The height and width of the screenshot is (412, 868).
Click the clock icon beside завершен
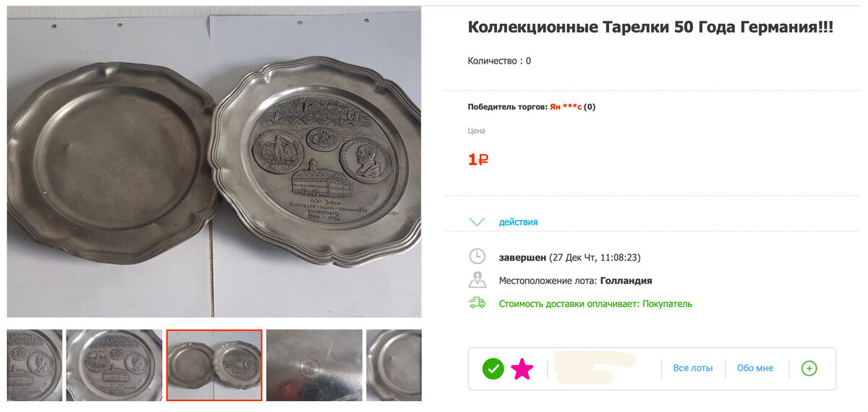tap(477, 256)
